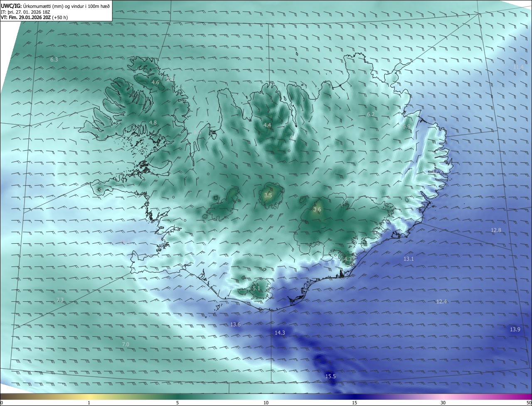Click the 7.3 value label over the sea
532x406 pixels.
tap(60, 300)
